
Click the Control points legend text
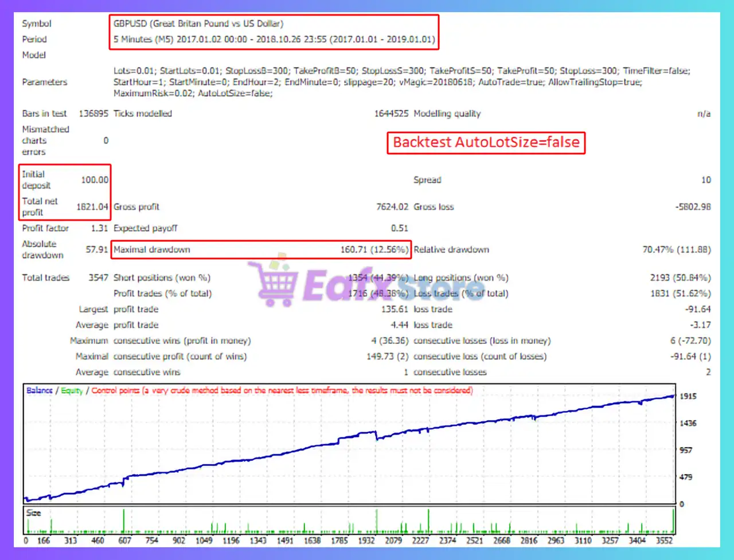[115, 390]
